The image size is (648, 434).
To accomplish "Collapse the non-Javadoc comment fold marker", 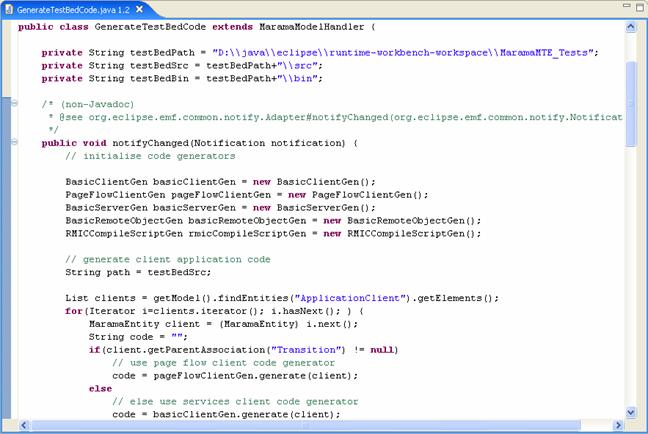I will 14,103.
